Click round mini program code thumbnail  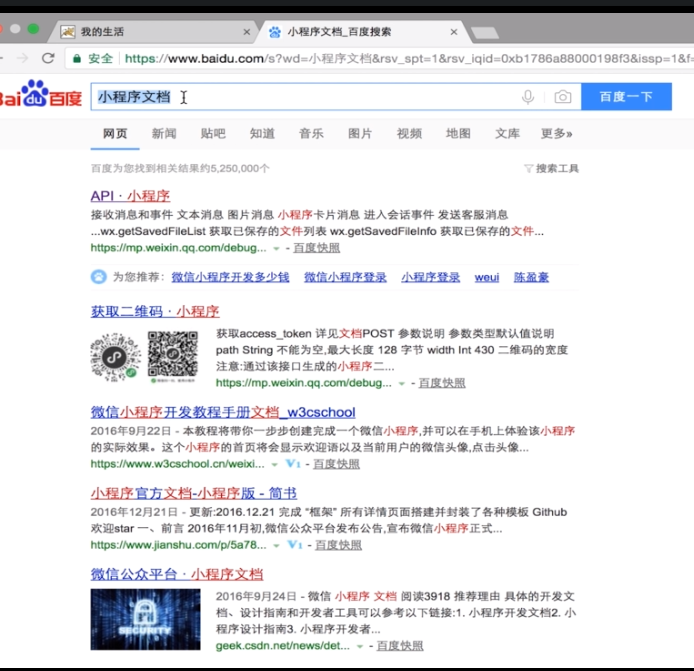(116, 357)
